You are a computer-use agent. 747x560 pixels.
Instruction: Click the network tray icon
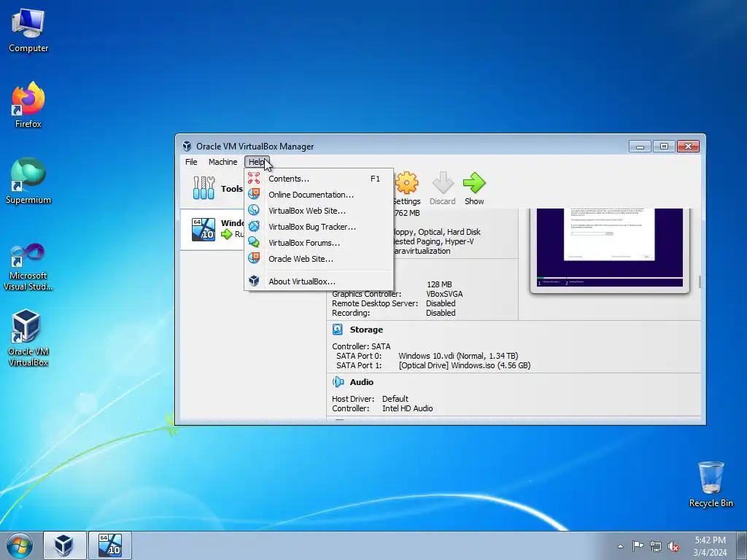tap(656, 546)
